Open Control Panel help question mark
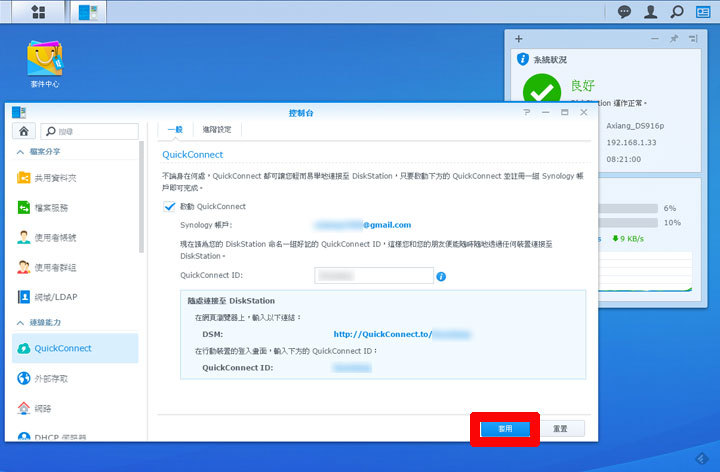The height and width of the screenshot is (472, 720). click(527, 112)
